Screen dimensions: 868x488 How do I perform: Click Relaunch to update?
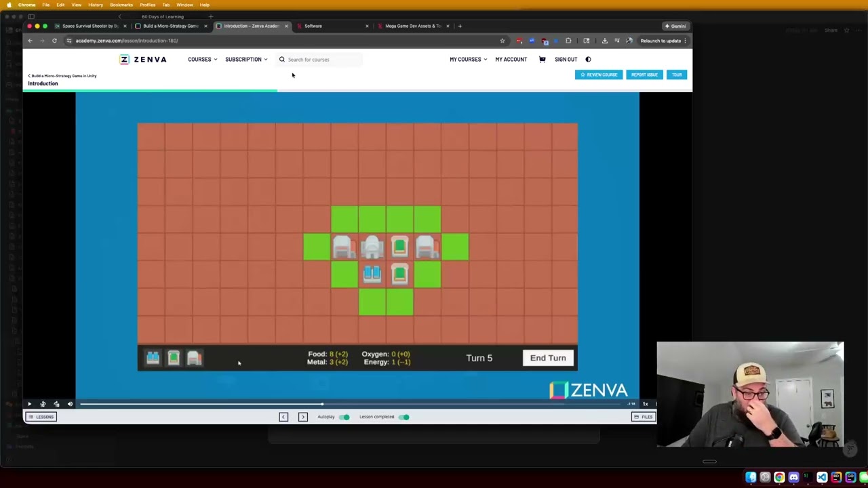[660, 41]
